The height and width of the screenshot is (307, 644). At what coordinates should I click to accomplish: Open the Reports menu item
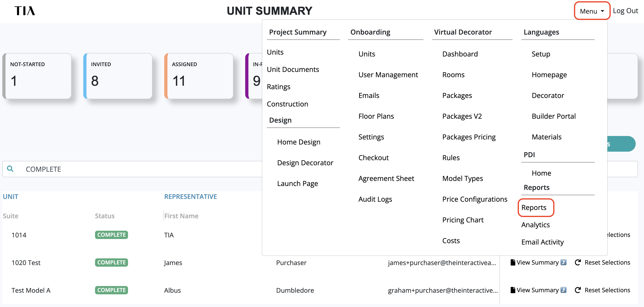click(x=534, y=207)
